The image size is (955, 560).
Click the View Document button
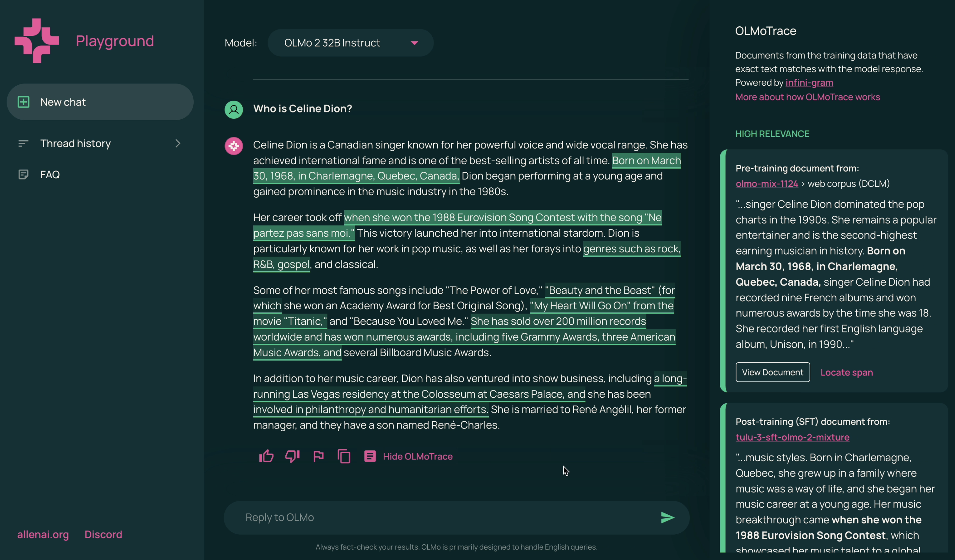[773, 372]
